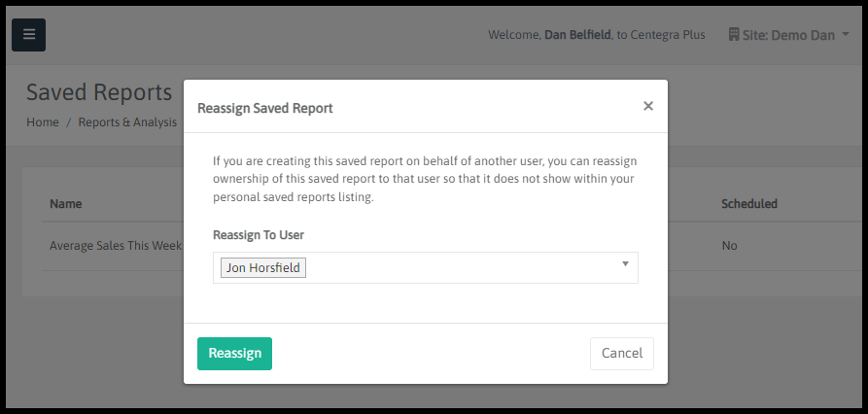Open the Reports & Analysis breadcrumb
The height and width of the screenshot is (414, 868).
(127, 122)
